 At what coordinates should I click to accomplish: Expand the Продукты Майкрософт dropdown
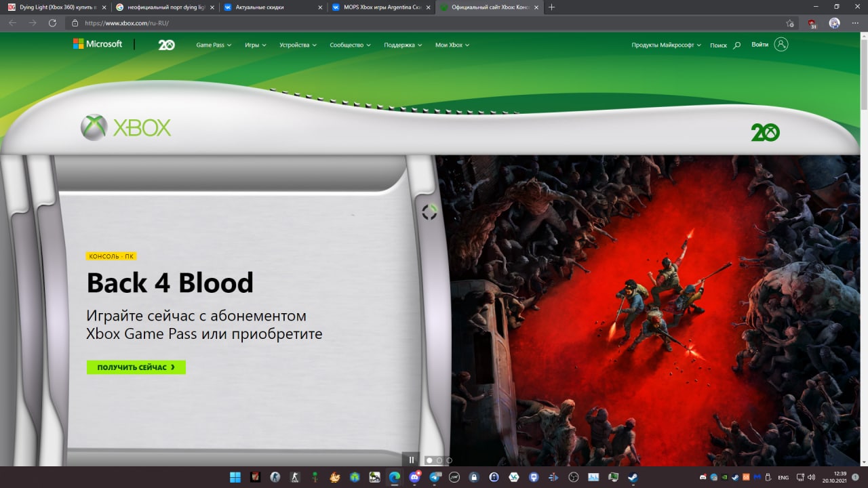[666, 45]
